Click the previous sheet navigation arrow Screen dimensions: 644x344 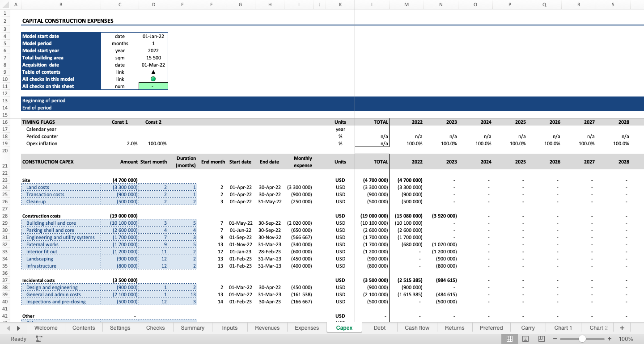[x=8, y=327]
